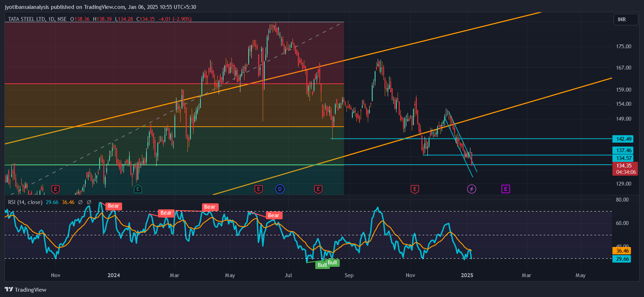Click the 154.00 price axis label
Screen dimensions: 644x297
623,104
